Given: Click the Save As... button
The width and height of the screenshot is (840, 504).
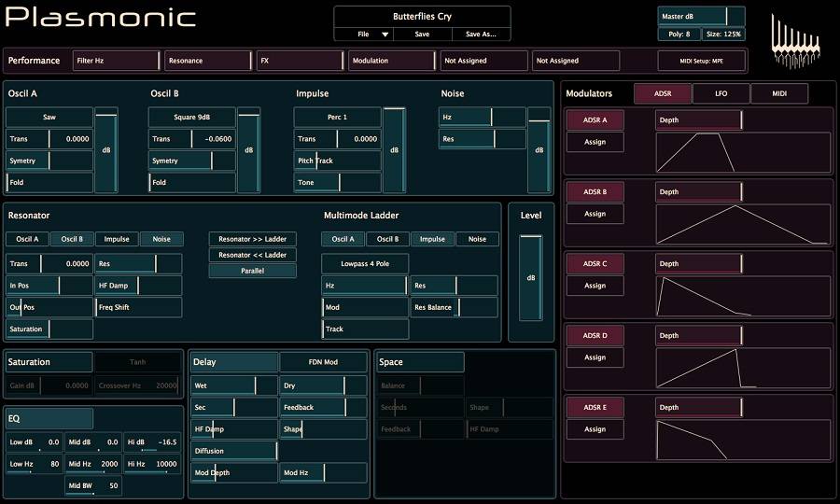Looking at the screenshot, I should (x=481, y=34).
